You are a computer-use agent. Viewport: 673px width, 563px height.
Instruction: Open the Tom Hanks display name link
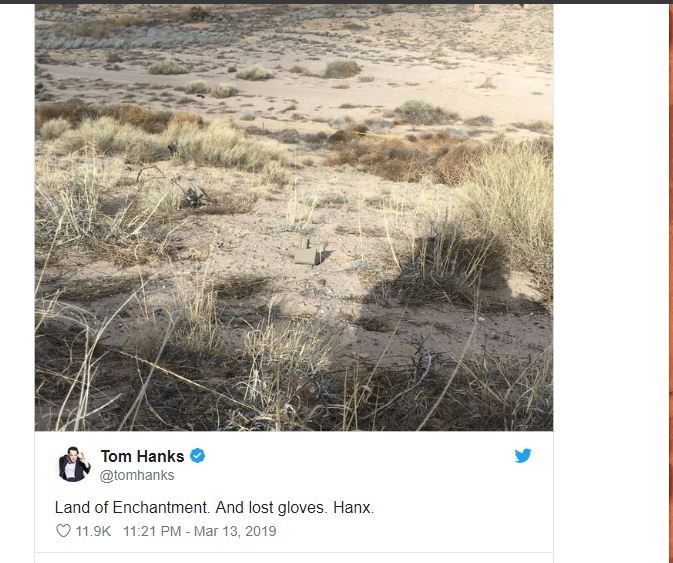(142, 456)
